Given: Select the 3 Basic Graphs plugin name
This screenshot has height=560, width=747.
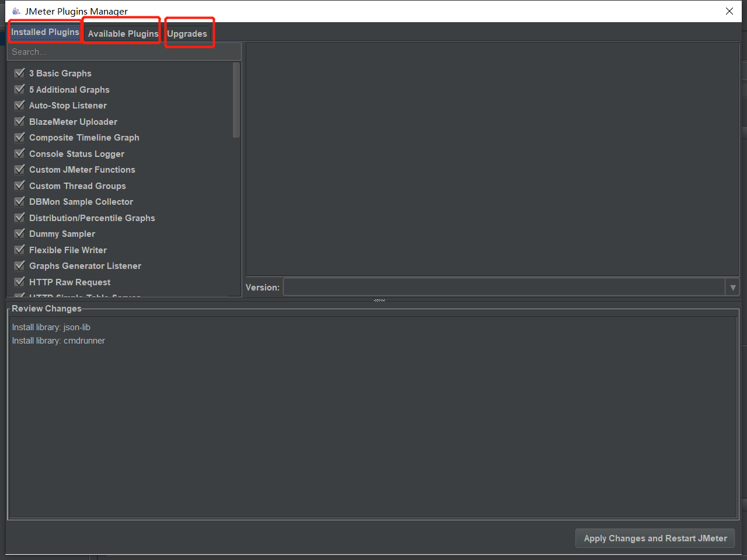Looking at the screenshot, I should point(60,73).
